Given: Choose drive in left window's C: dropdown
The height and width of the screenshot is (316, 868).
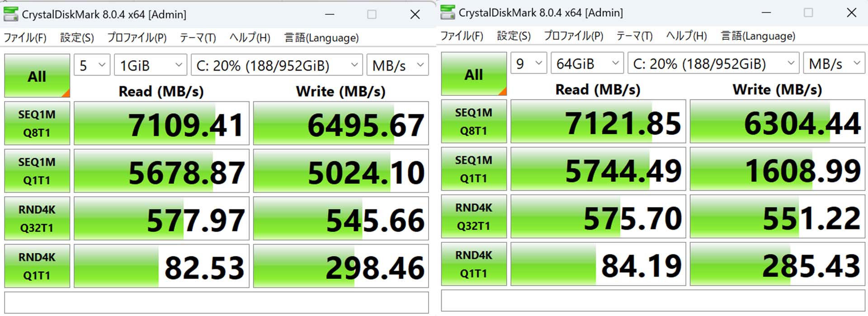Looking at the screenshot, I should (277, 65).
